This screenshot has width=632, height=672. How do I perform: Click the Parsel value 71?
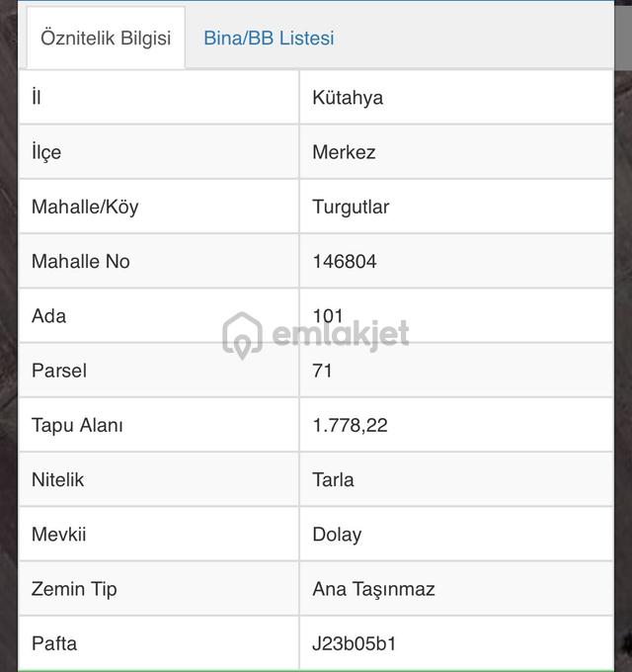(322, 371)
